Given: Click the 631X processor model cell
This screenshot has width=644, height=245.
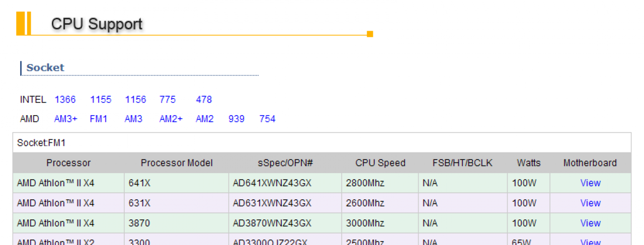Looking at the screenshot, I should [x=177, y=203].
